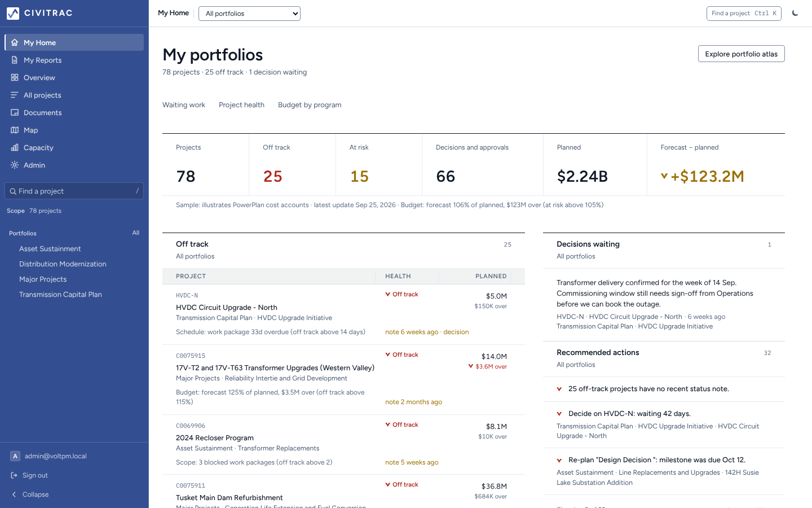812x508 pixels.
Task: Click the sidebar Find a project field
Action: point(74,191)
